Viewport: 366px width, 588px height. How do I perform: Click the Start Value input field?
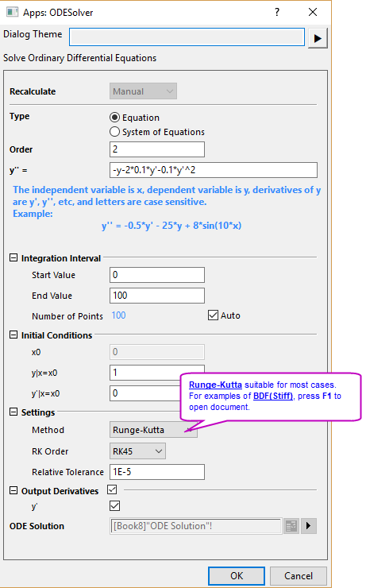click(x=157, y=275)
